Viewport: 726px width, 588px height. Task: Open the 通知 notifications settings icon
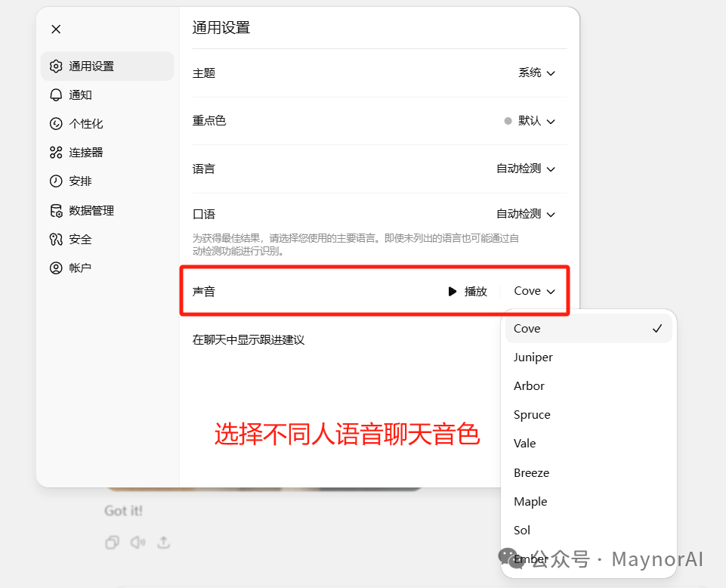pos(56,94)
